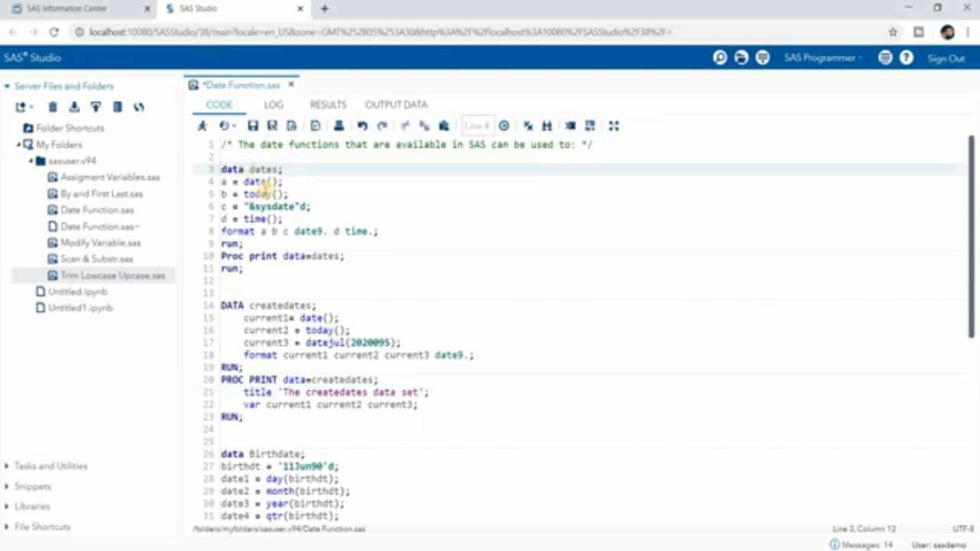980x551 pixels.
Task: Switch to the LOG tab
Action: [273, 105]
